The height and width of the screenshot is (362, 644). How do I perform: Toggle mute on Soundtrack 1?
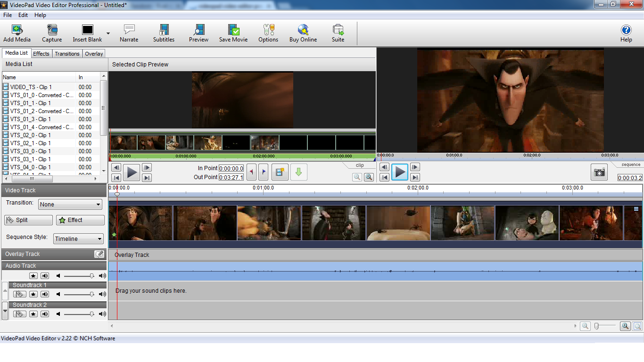tap(45, 294)
